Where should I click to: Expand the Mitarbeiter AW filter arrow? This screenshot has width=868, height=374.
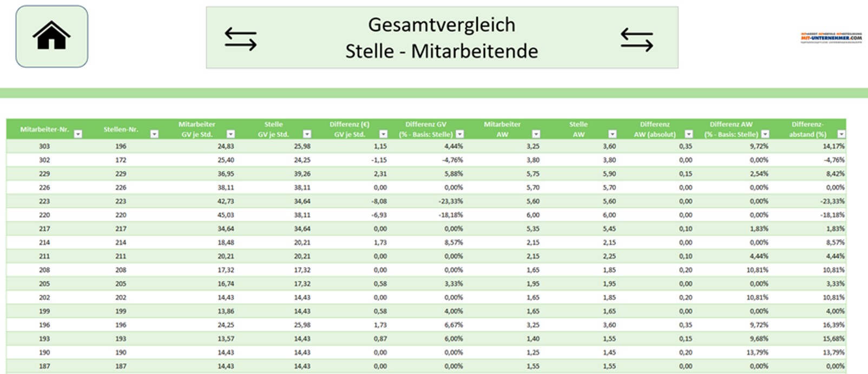tap(536, 134)
